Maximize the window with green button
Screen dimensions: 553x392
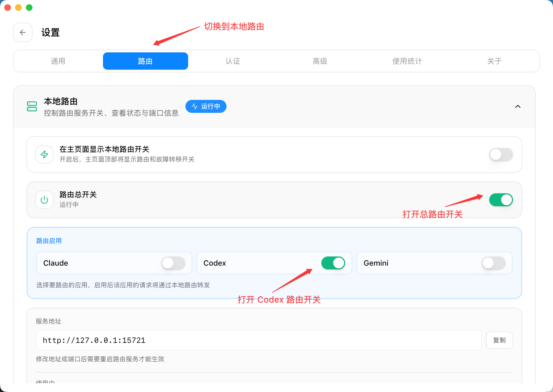pos(29,8)
